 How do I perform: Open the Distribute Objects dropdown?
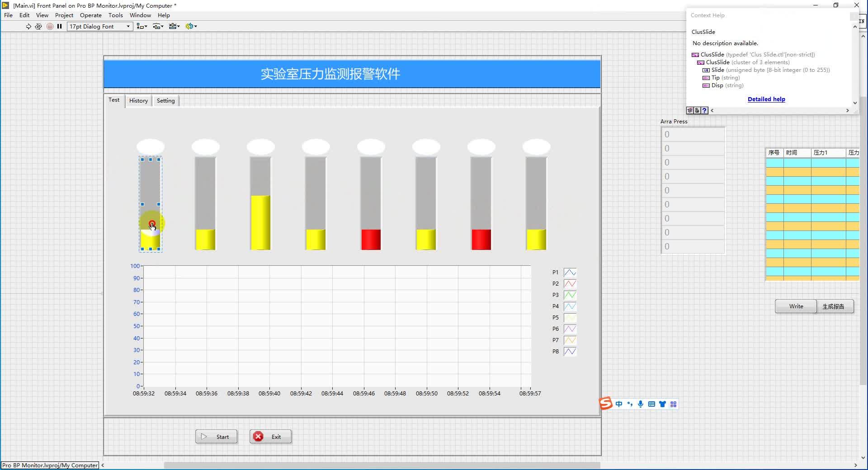pyautogui.click(x=158, y=26)
